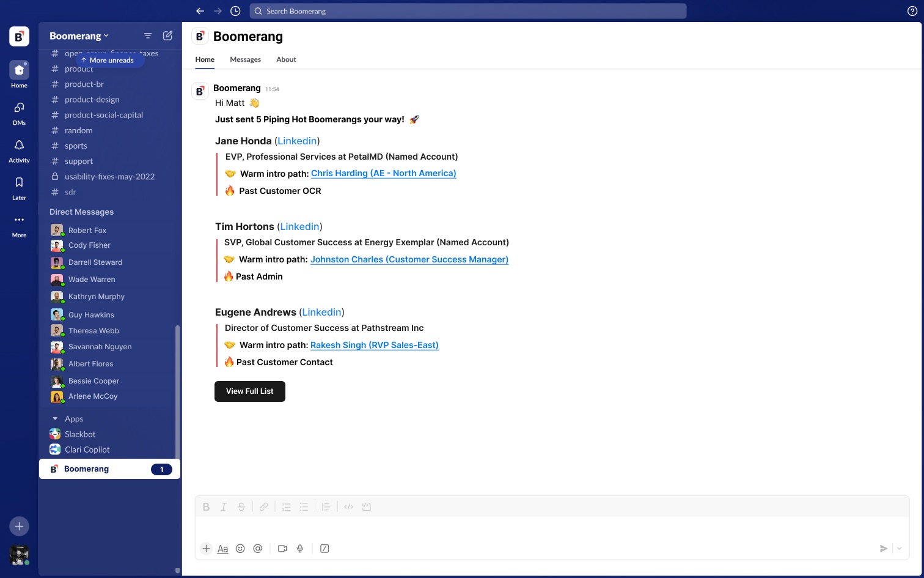Image resolution: width=924 pixels, height=578 pixels.
Task: Insert a code block in composer
Action: (x=366, y=507)
